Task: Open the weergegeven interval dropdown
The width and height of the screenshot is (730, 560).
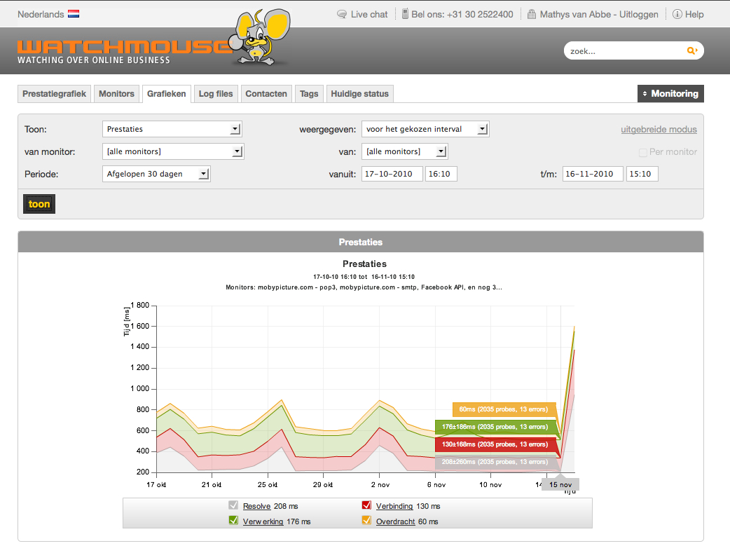Action: [x=425, y=129]
